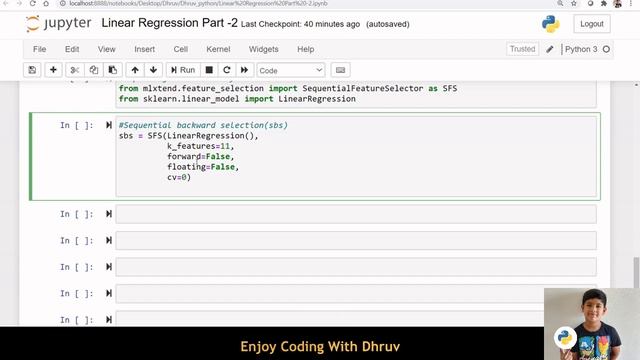Viewport: 640px width, 360px height.
Task: Click the Jupyter logo
Action: pos(58,24)
